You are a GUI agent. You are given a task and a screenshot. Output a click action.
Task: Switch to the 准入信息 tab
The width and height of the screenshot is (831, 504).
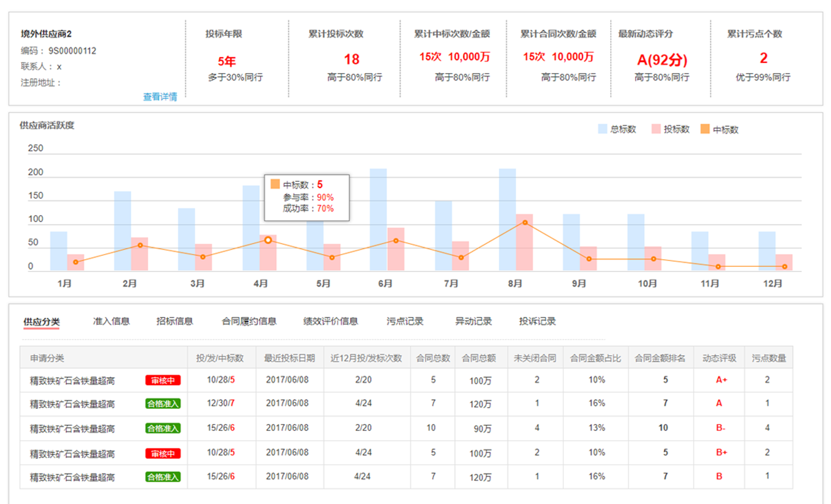[111, 321]
